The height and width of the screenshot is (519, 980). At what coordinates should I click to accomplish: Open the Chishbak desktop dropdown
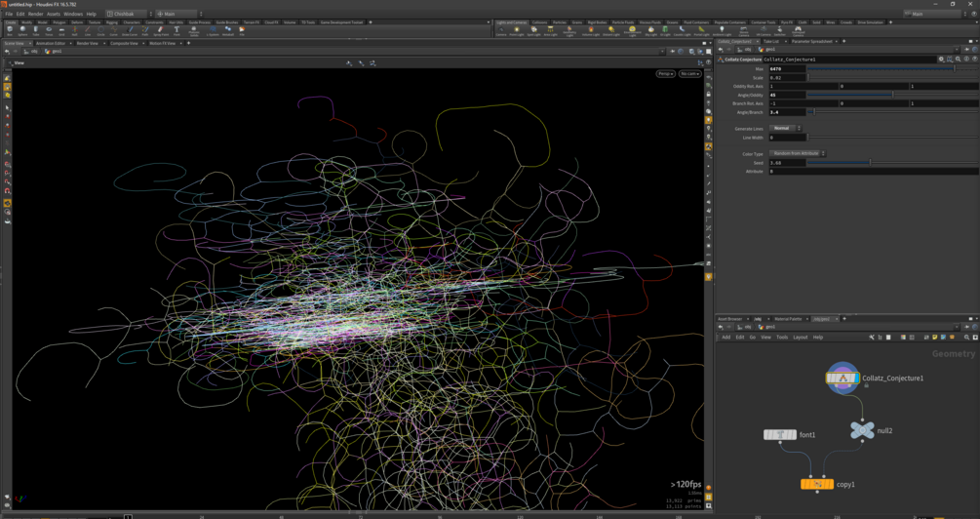130,14
